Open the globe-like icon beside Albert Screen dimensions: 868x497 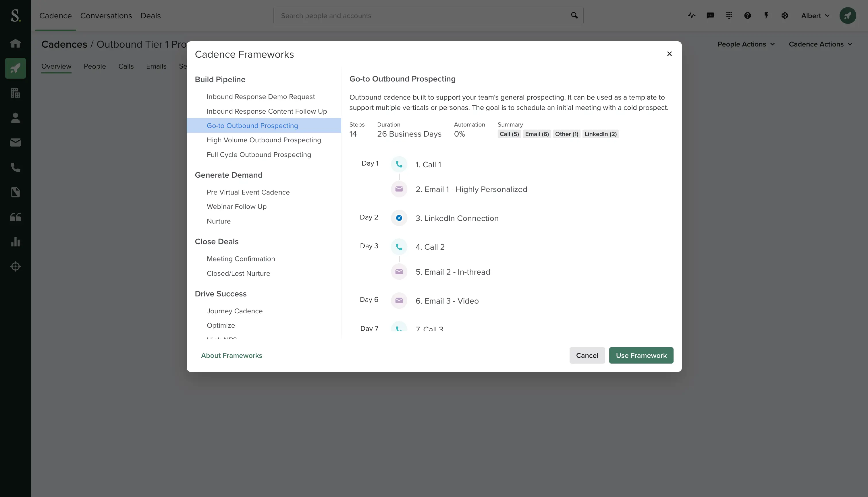point(785,16)
